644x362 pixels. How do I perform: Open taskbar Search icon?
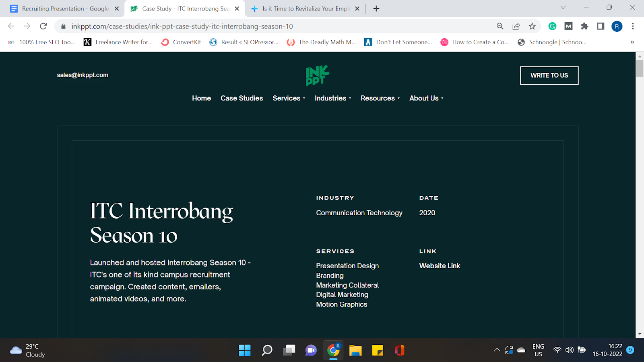[267, 350]
